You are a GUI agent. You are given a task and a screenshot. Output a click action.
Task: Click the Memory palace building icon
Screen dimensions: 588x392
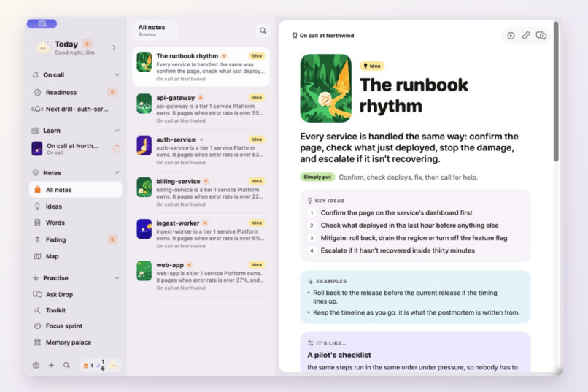[37, 342]
